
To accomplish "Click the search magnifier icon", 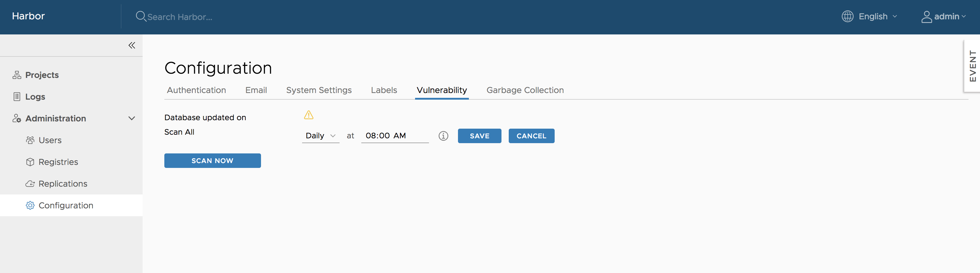I will tap(140, 16).
